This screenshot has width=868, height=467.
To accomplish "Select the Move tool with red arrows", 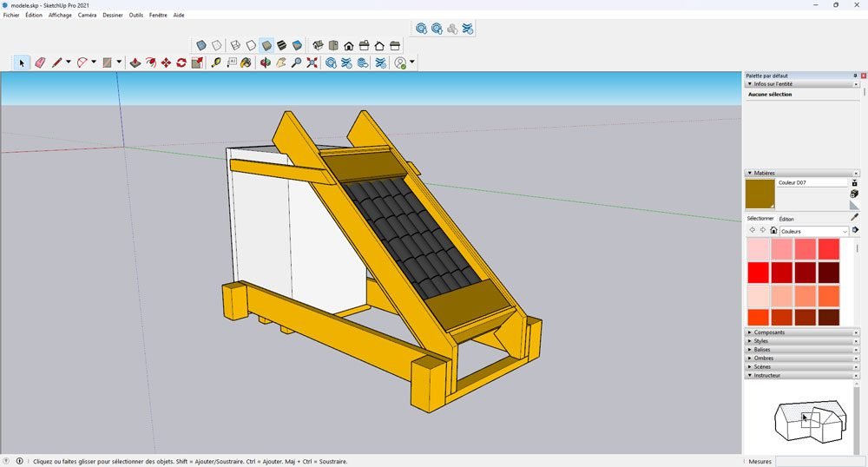I will [x=166, y=62].
